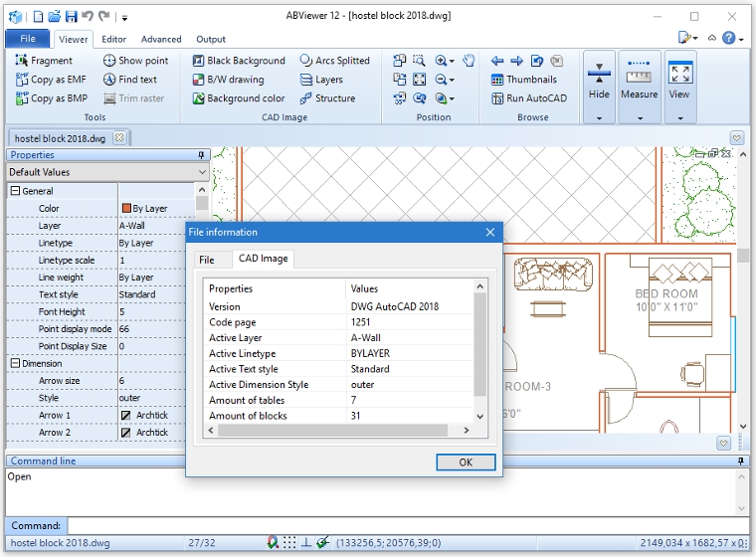Click the Fragment tool icon
This screenshot has height=557, width=756.
(x=22, y=61)
